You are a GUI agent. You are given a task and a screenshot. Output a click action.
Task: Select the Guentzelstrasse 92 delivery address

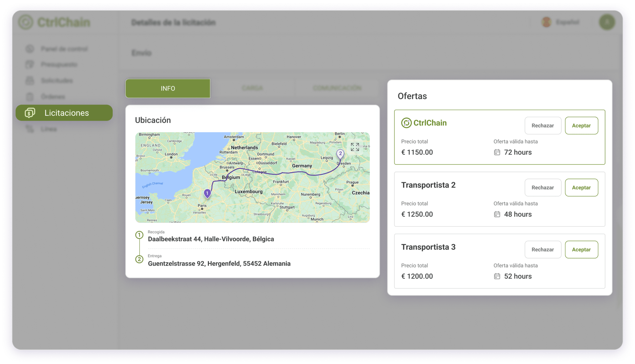click(219, 264)
